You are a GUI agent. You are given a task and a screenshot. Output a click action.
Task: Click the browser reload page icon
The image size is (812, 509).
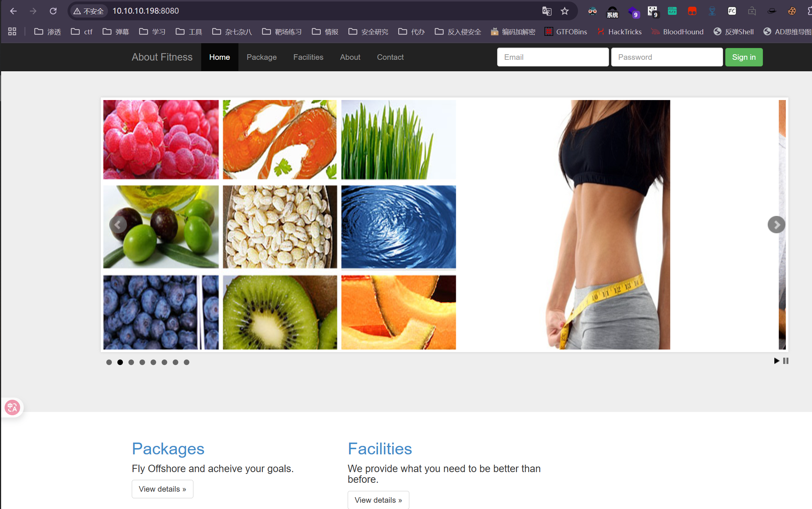click(53, 11)
